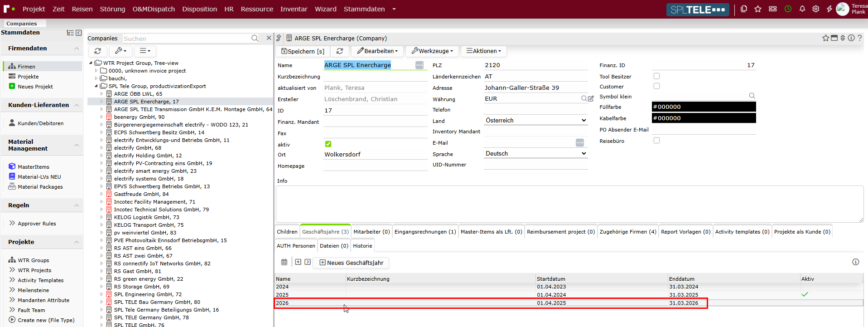Click the calendar grid icon above Geschäftsjahr table

284,262
